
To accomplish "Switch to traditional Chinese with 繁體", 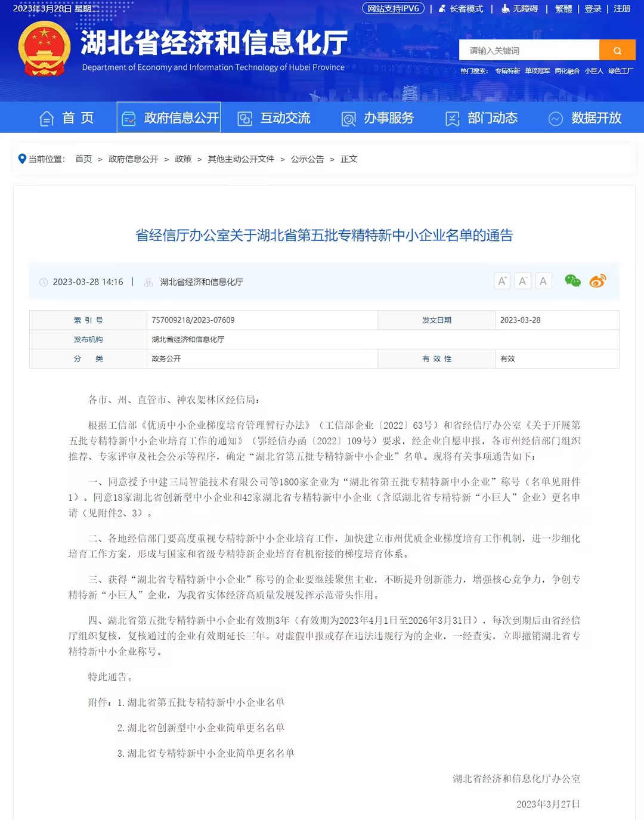I will coord(563,9).
